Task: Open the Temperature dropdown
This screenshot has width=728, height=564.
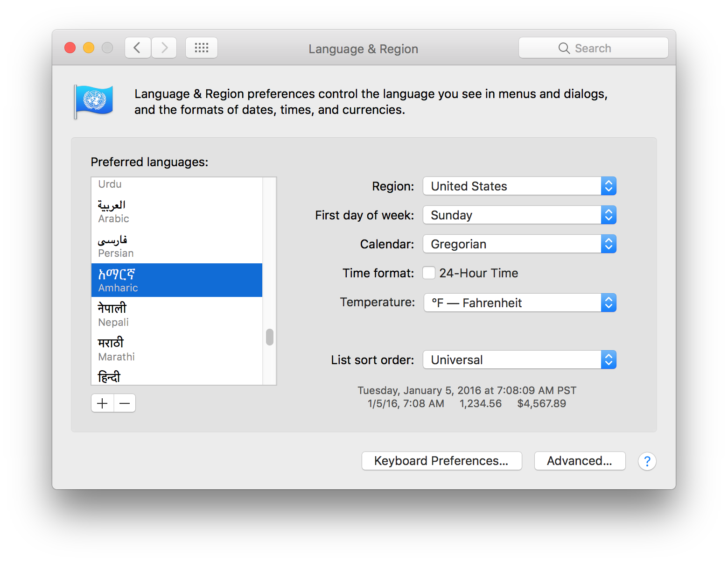Action: (x=520, y=303)
